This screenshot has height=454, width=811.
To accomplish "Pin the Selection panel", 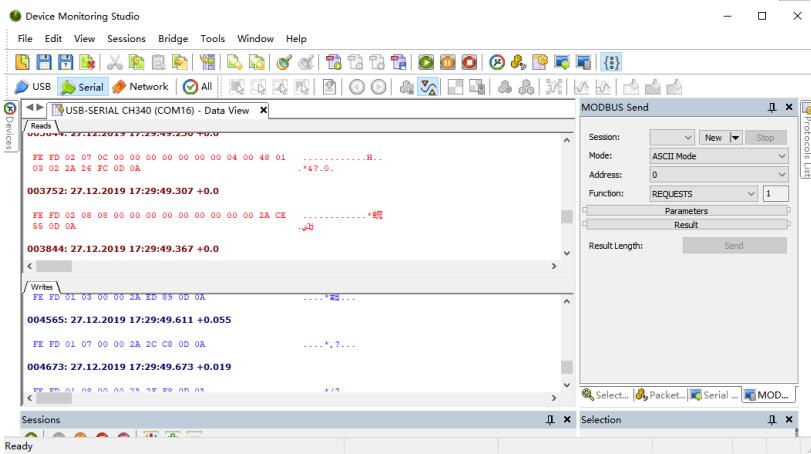I will [x=772, y=419].
